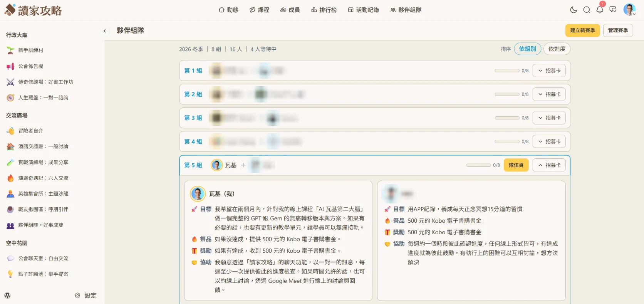The image size is (644, 304).
Task: Click gift 獎勵 icon in 瓦基 card
Action: coord(195,251)
